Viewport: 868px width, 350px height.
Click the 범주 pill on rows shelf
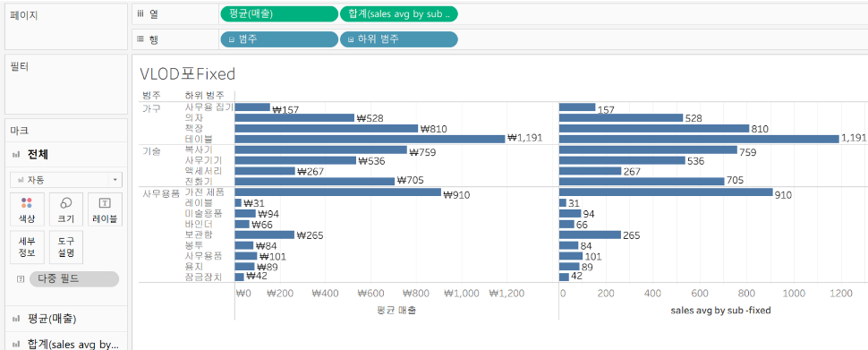click(279, 39)
